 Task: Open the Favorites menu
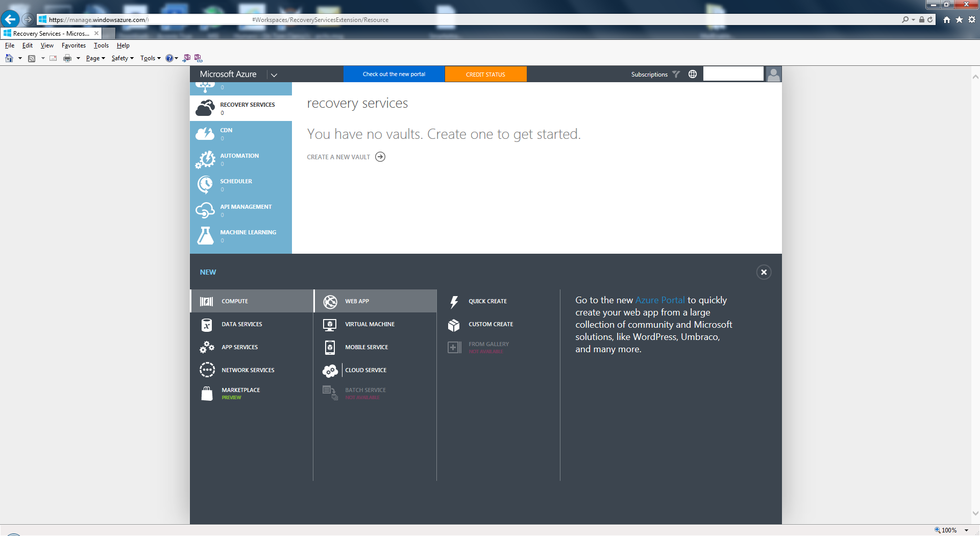pyautogui.click(x=73, y=45)
